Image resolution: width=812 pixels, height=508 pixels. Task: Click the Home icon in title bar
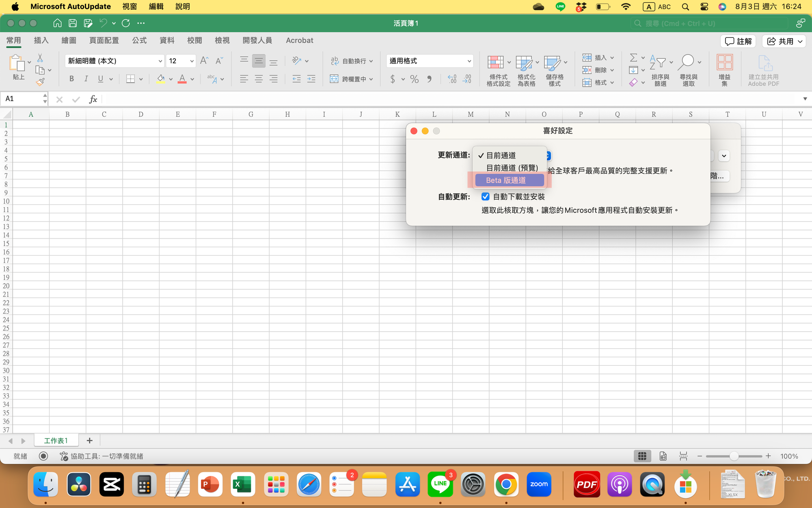click(x=57, y=23)
